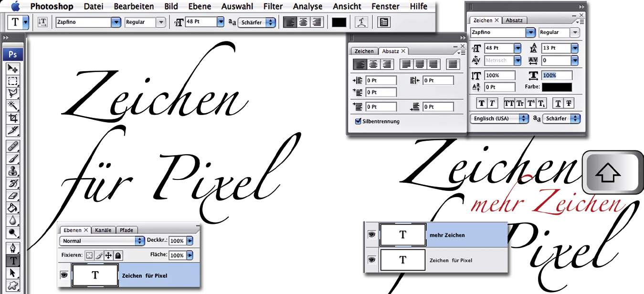Select the 'Zeichen für Pixel' layer thumbnail in Ebenen panel
The width and height of the screenshot is (644, 294).
(x=95, y=275)
